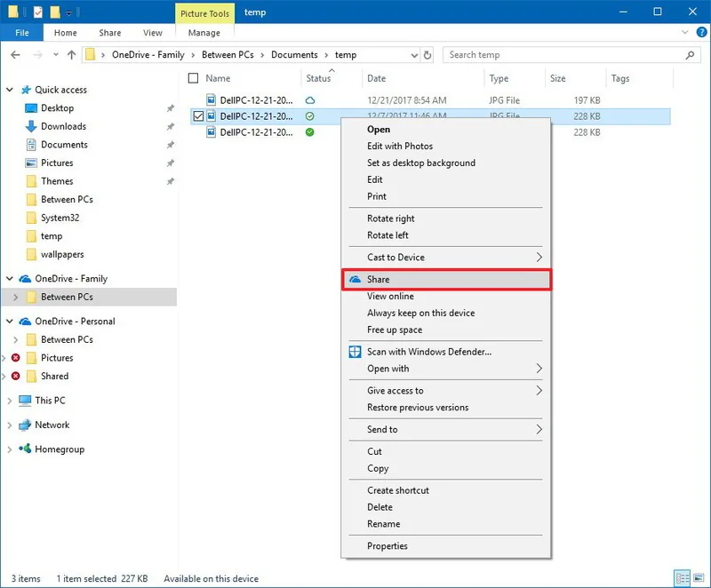711x588 pixels.
Task: Click solid green check status icon
Action: coord(309,132)
